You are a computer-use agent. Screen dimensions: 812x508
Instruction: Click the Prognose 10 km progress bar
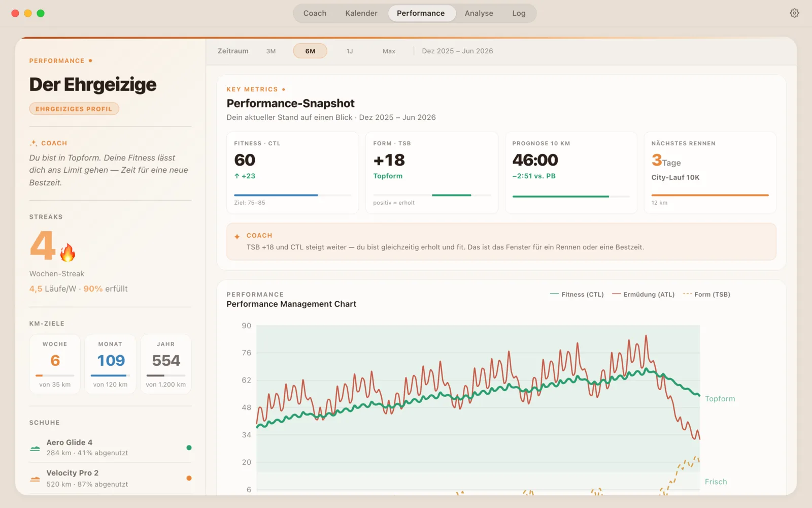click(571, 196)
